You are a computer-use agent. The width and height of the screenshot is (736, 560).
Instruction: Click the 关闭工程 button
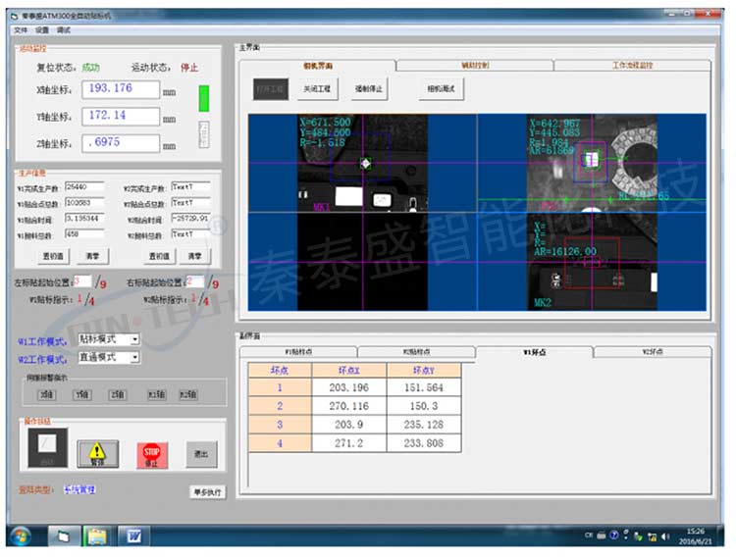(319, 88)
